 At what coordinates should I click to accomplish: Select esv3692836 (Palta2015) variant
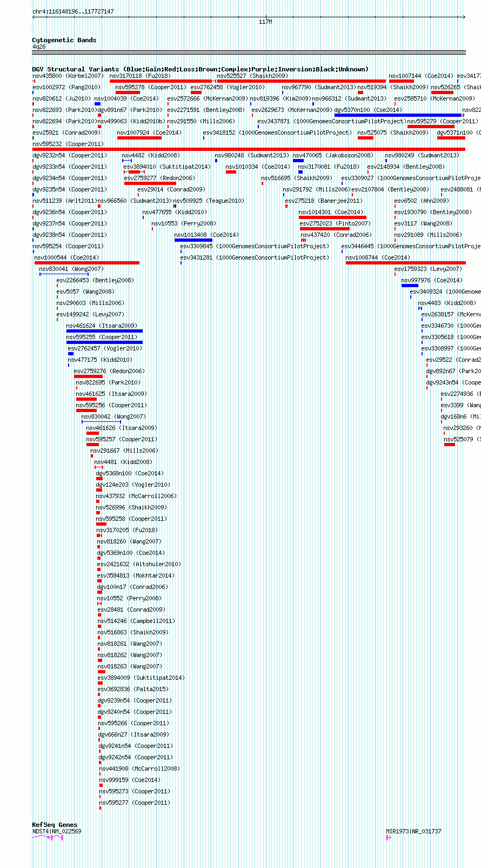click(x=133, y=689)
